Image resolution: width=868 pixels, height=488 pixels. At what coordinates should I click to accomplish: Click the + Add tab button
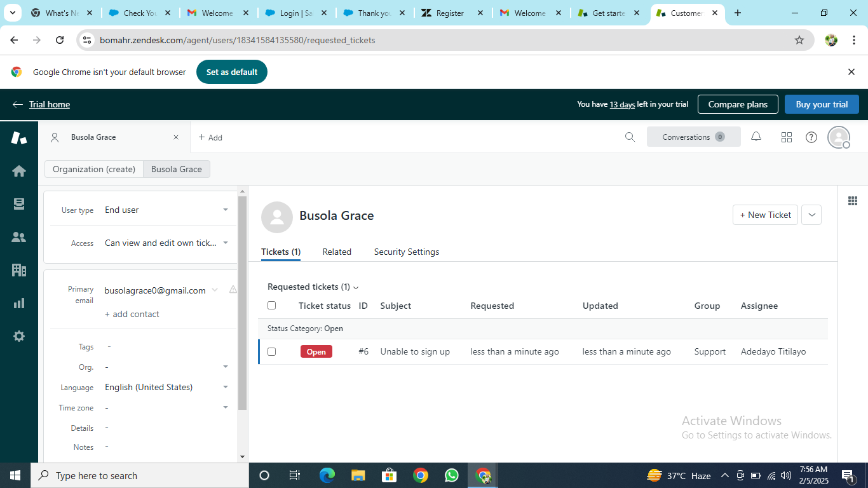[x=210, y=137]
